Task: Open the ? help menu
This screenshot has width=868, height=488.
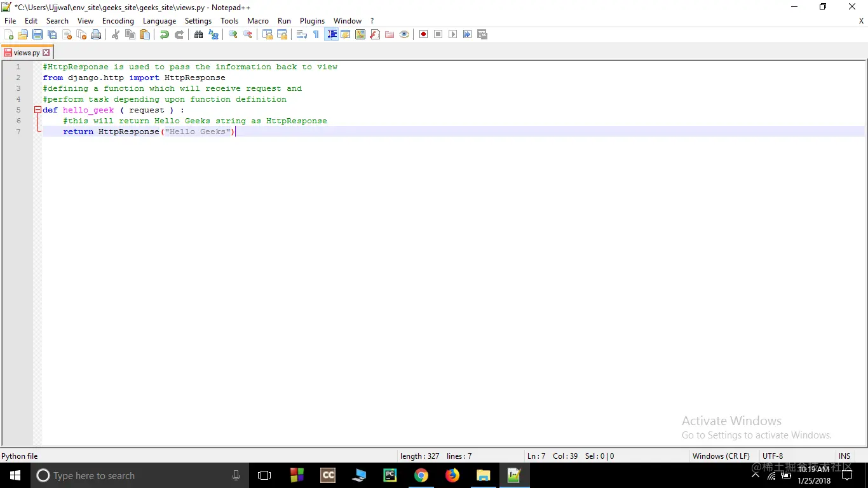Action: pyautogui.click(x=372, y=20)
